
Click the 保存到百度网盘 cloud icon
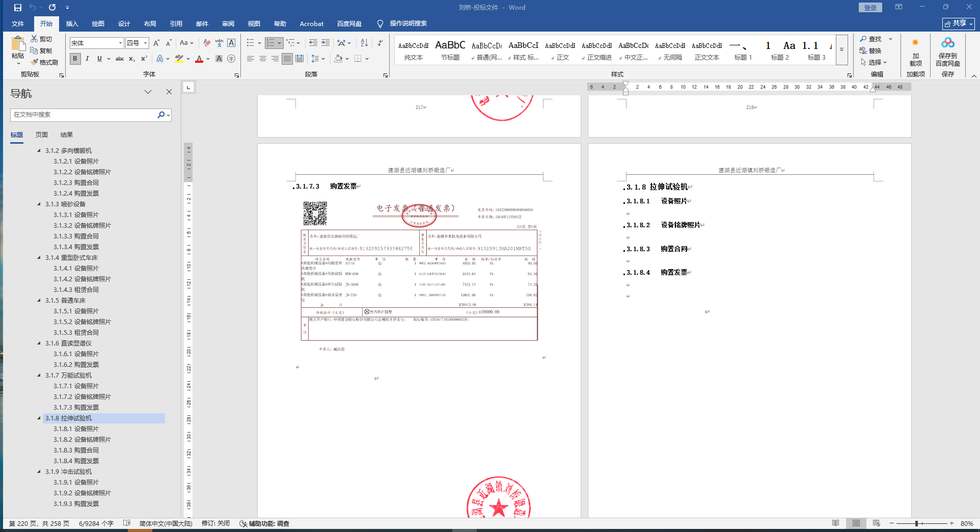pyautogui.click(x=948, y=51)
